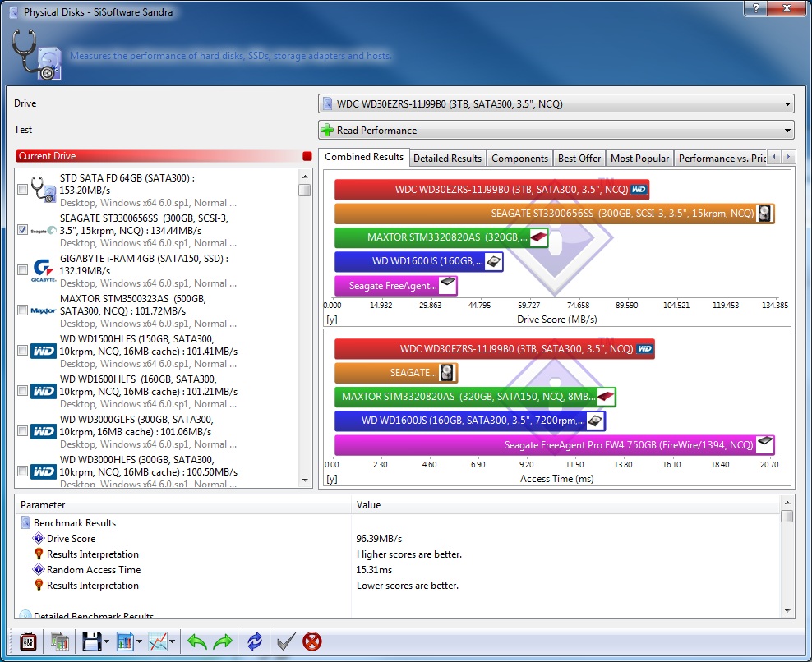
Task: Open the save icon dropdown arrow
Action: click(107, 641)
